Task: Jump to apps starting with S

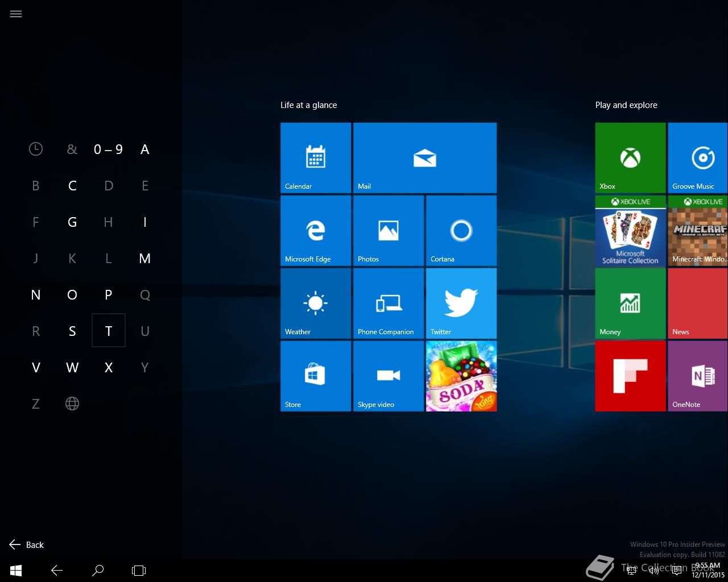Action: tap(72, 331)
